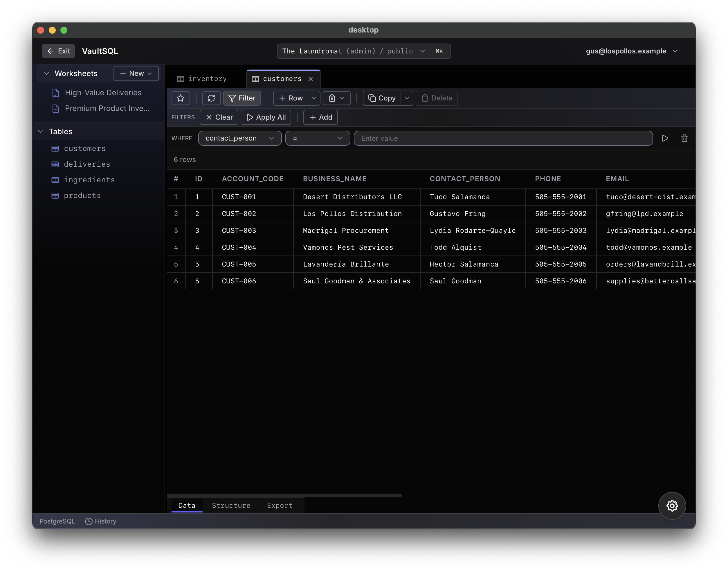Select phone cell 505-555-2003
The image size is (728, 572).
coord(561,231)
